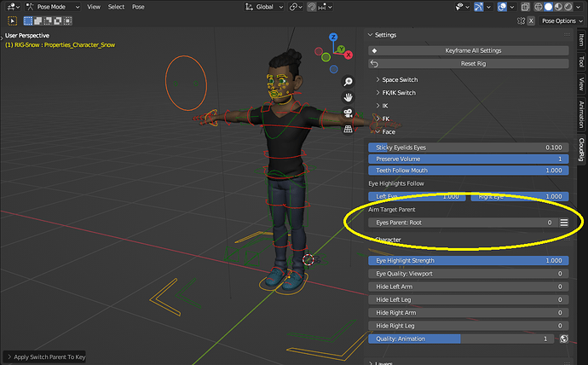Open the View menu
Image resolution: width=588 pixels, height=365 pixels.
coord(94,7)
